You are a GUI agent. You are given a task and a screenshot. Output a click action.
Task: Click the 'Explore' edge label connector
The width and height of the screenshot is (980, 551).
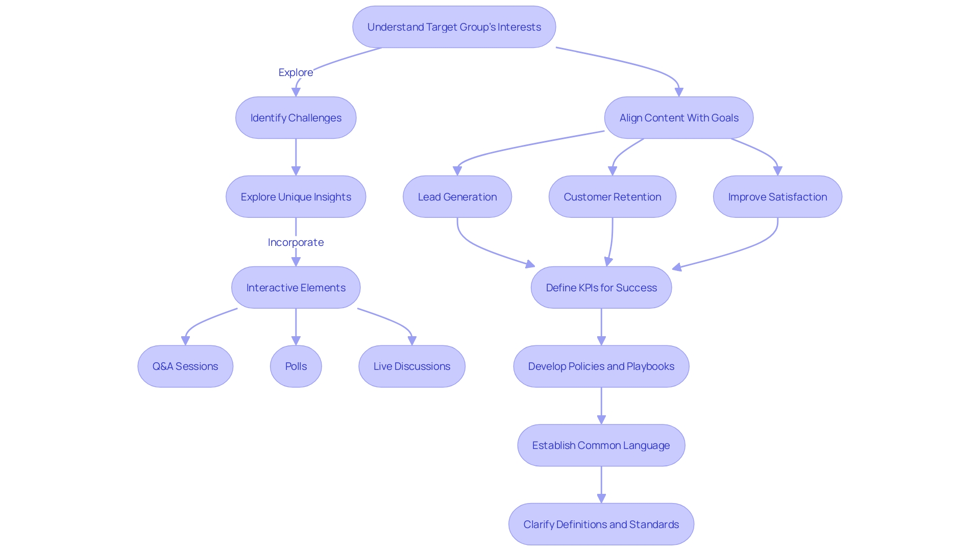[x=294, y=72]
